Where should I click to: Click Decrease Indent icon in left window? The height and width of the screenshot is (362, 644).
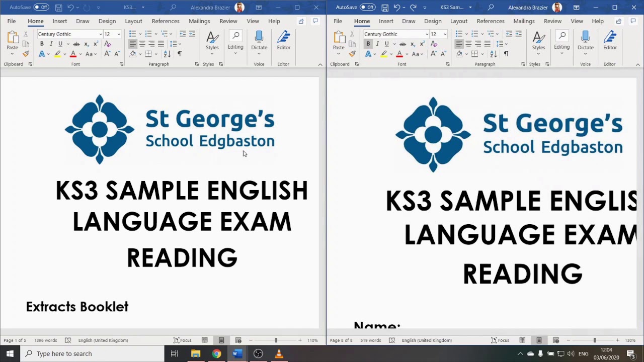click(183, 34)
